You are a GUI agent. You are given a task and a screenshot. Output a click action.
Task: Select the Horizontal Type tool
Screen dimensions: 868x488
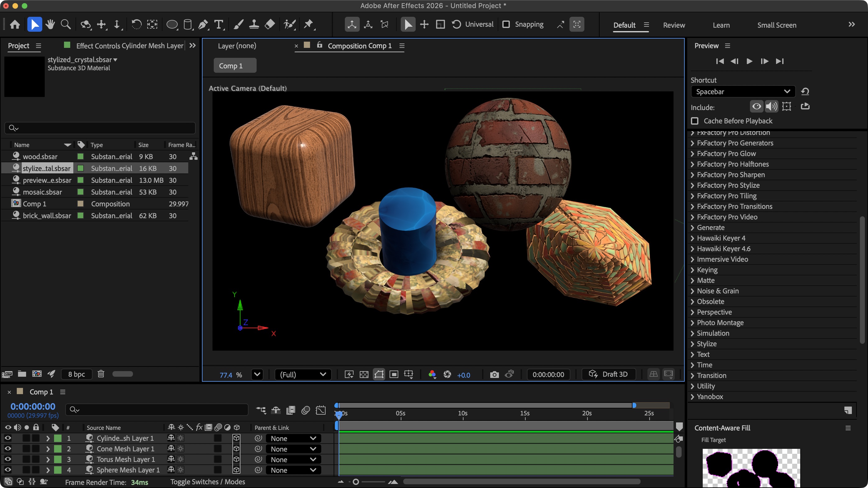(x=219, y=24)
